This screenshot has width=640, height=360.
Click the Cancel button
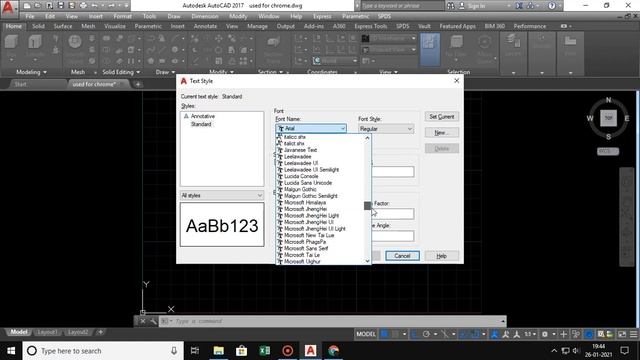click(402, 256)
